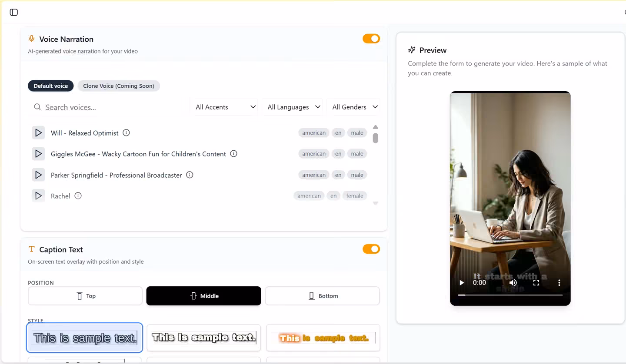Play the Parker Springfield voice sample
The width and height of the screenshot is (626, 364).
click(38, 175)
